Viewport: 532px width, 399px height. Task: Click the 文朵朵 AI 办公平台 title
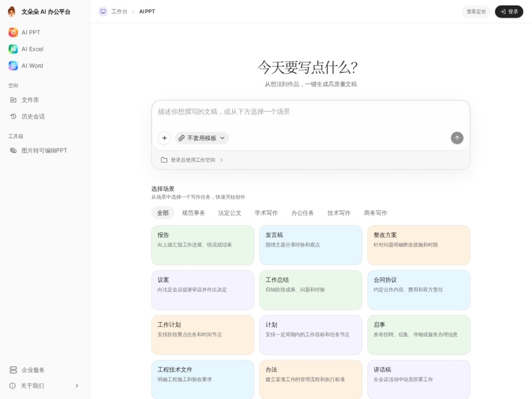(46, 12)
